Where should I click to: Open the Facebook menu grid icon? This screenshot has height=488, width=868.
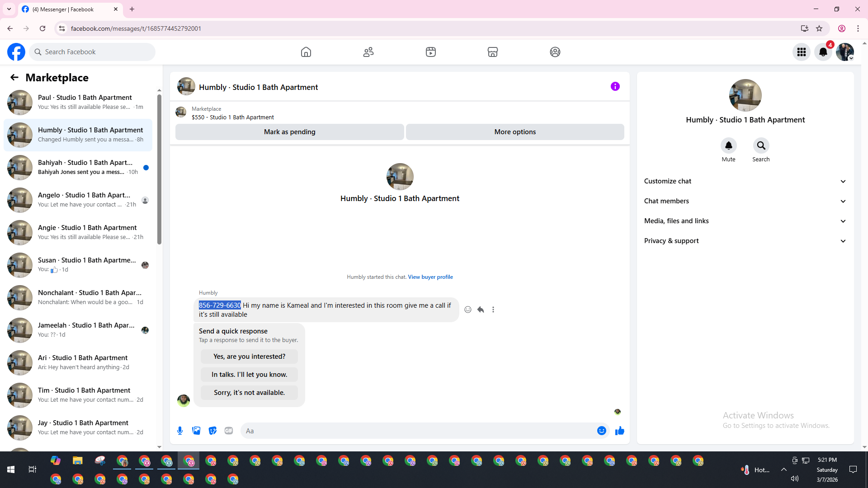click(x=802, y=52)
